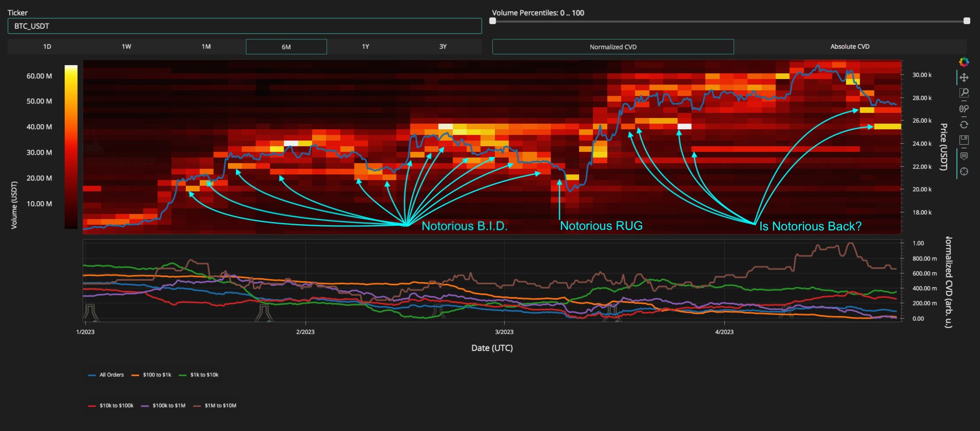Click the Save plot icon

point(964,140)
